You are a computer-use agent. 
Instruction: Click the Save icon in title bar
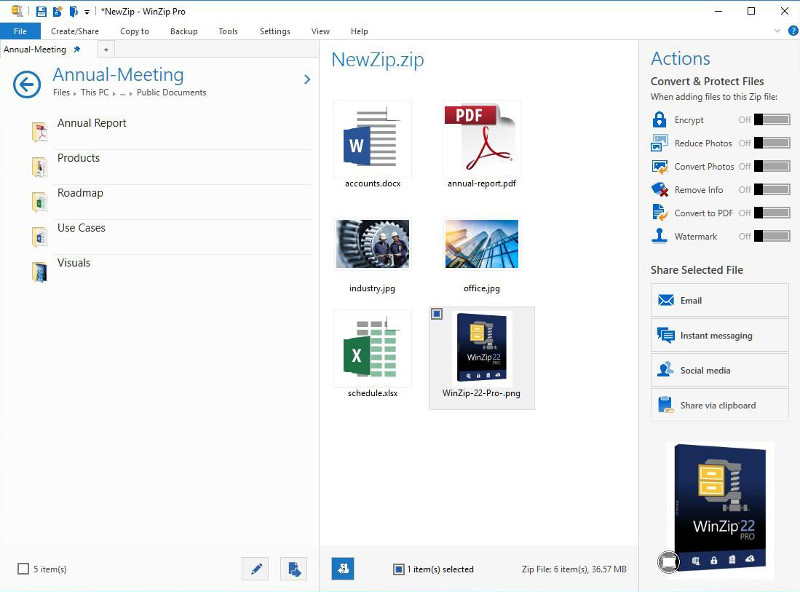[x=41, y=11]
